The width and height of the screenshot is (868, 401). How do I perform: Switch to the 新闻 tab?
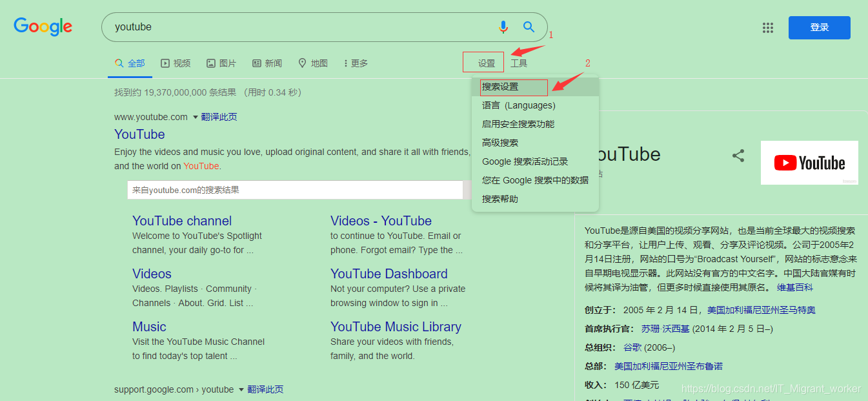pyautogui.click(x=267, y=63)
